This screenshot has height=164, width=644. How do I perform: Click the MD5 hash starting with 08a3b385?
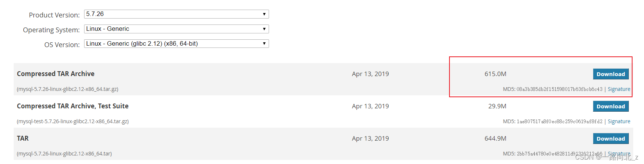[x=560, y=89]
